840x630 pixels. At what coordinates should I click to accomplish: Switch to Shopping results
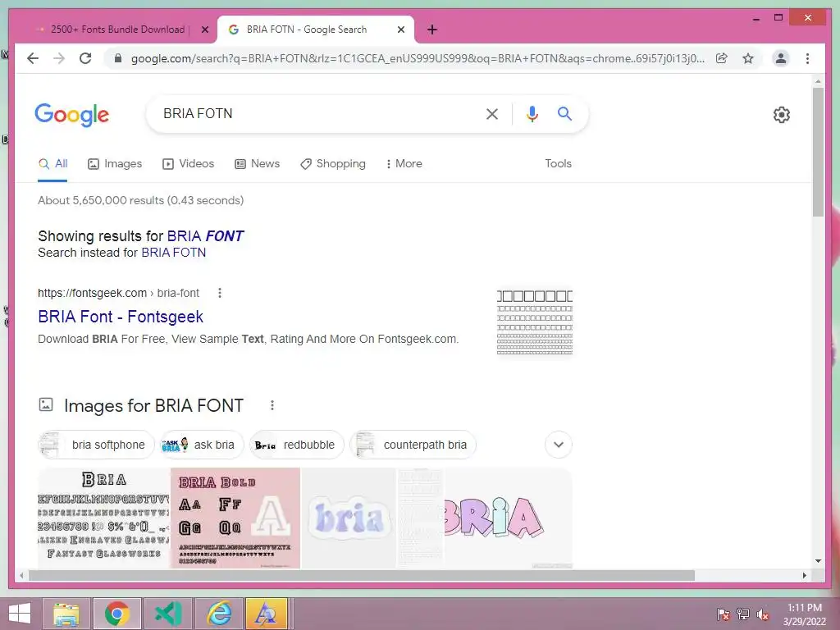333,164
